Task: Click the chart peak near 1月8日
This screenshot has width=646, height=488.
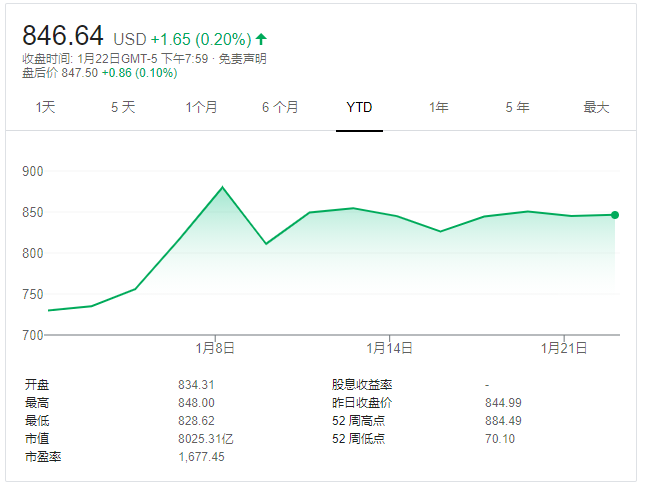Action: 222,187
